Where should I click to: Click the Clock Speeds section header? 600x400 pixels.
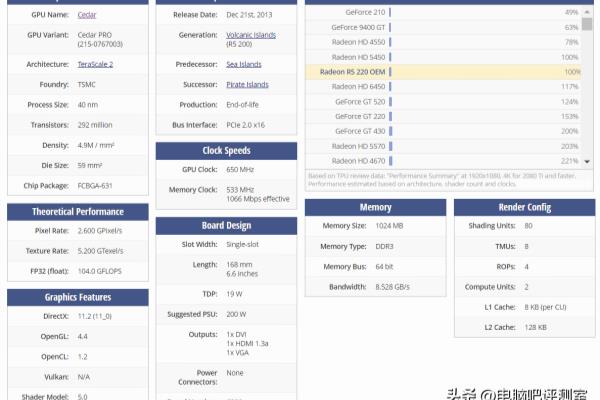(226, 151)
